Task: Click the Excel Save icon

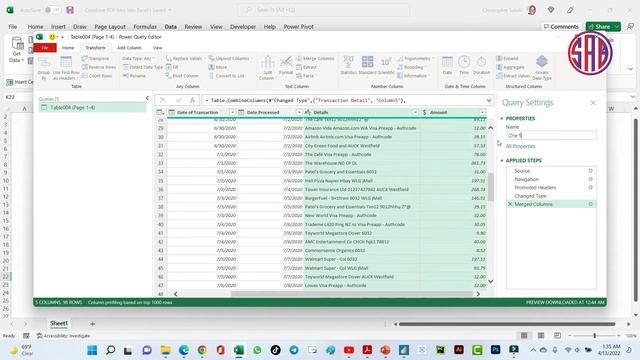Action: click(x=70, y=10)
